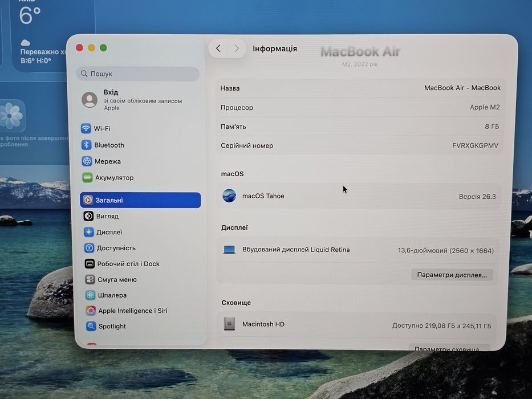Click the green zoom window button
The width and height of the screenshot is (532, 399).
click(103, 48)
